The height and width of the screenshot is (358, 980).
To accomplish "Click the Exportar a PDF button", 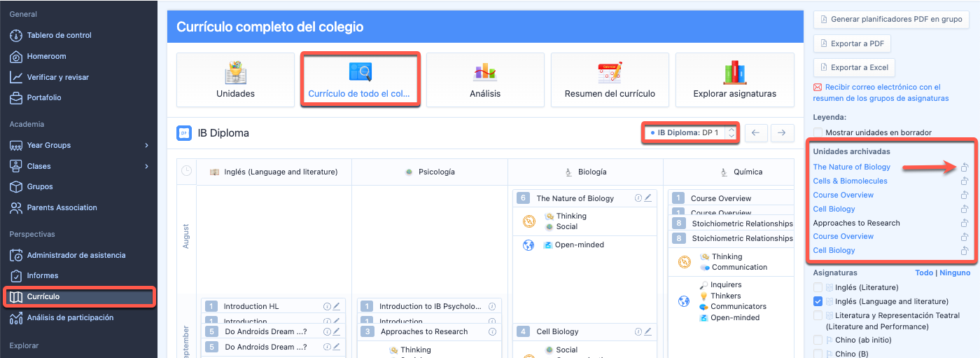I will point(850,43).
